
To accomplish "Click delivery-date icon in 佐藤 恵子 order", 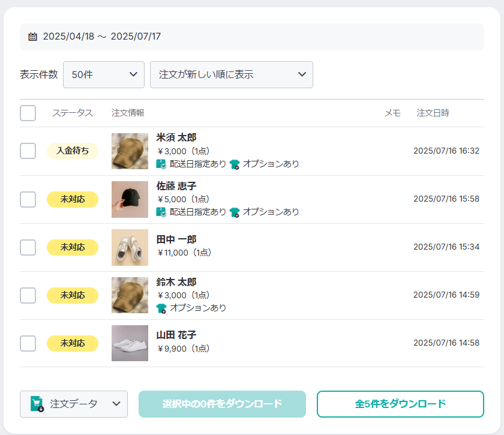I will [x=161, y=212].
